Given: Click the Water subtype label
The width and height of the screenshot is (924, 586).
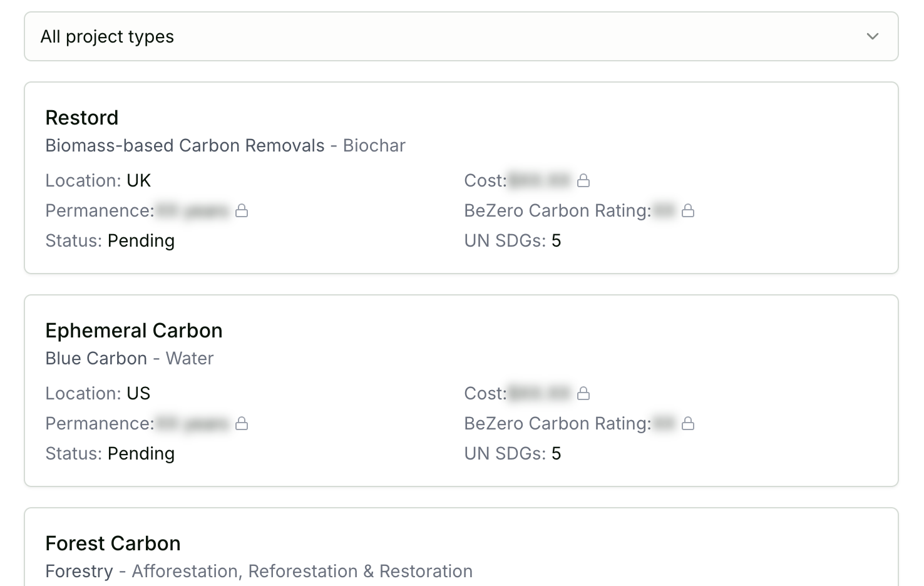Looking at the screenshot, I should [190, 358].
